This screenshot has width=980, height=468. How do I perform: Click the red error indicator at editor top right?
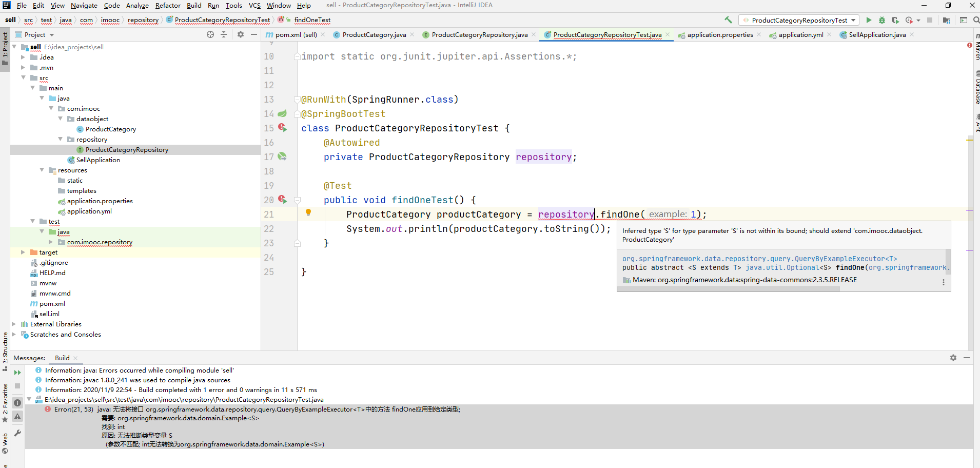970,45
